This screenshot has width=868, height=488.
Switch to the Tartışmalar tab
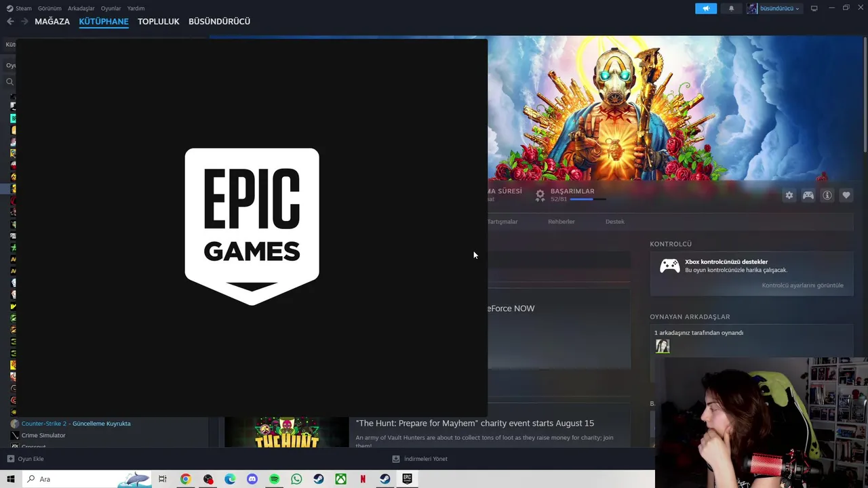click(x=502, y=222)
